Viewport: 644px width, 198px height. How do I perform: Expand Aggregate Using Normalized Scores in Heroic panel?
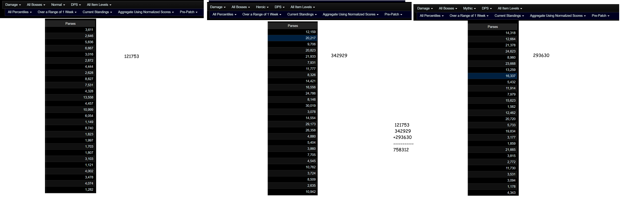(x=350, y=14)
